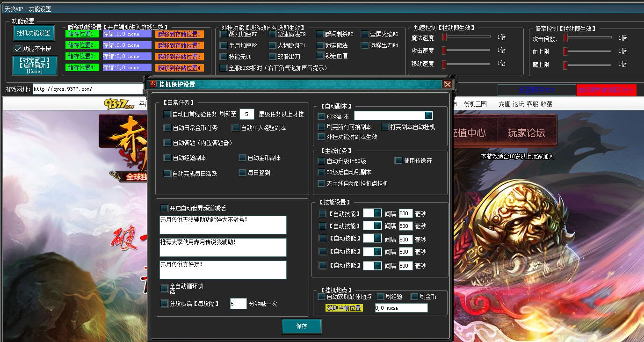Enable 锁定魔法 checkbox
Image resolution: width=644 pixels, height=342 pixels.
[320, 45]
